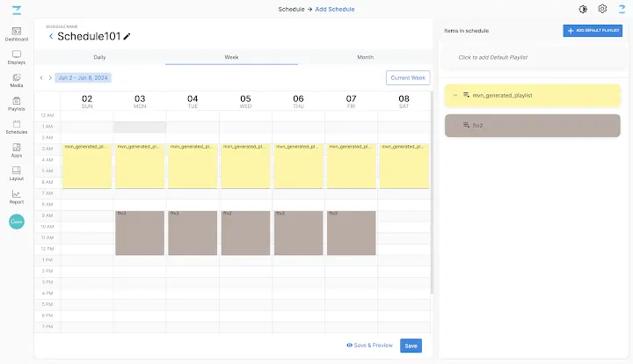The width and height of the screenshot is (633, 364).
Task: Open the Media library icon
Action: click(17, 77)
